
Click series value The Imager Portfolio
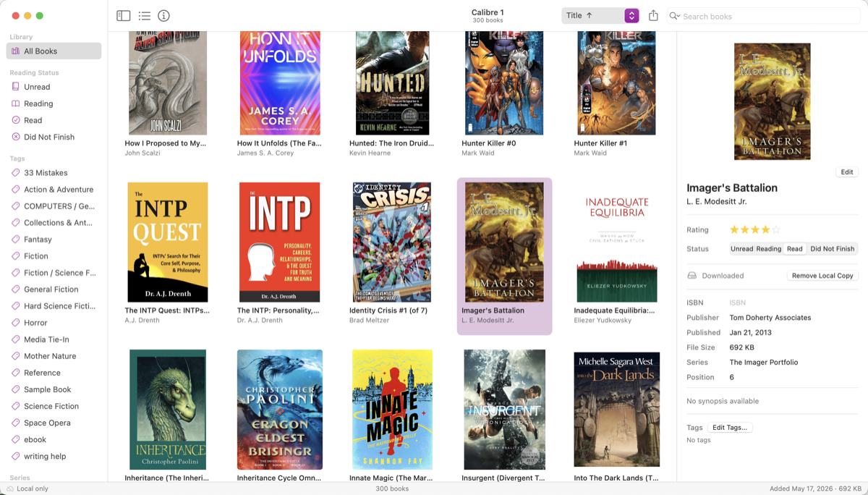click(x=764, y=363)
